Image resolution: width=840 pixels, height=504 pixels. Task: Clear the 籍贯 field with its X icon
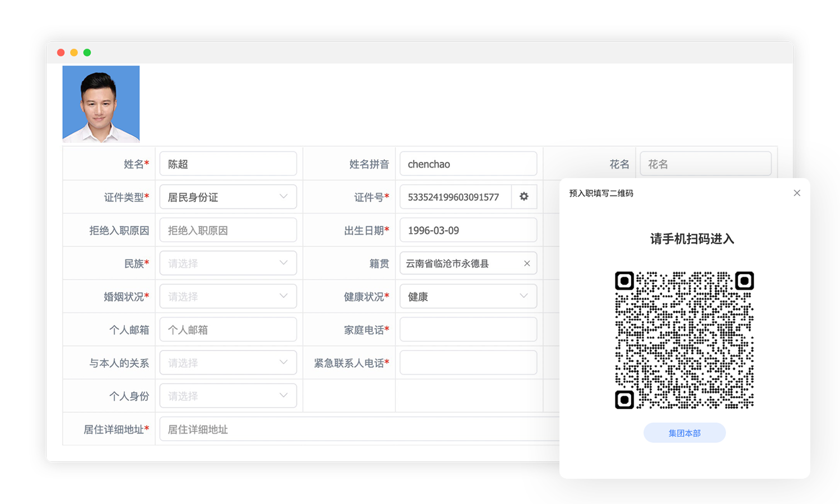(527, 263)
